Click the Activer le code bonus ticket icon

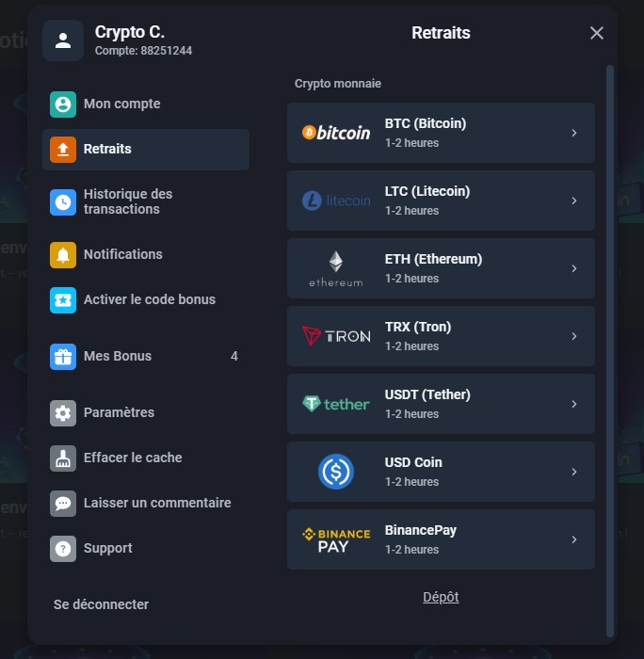(63, 300)
